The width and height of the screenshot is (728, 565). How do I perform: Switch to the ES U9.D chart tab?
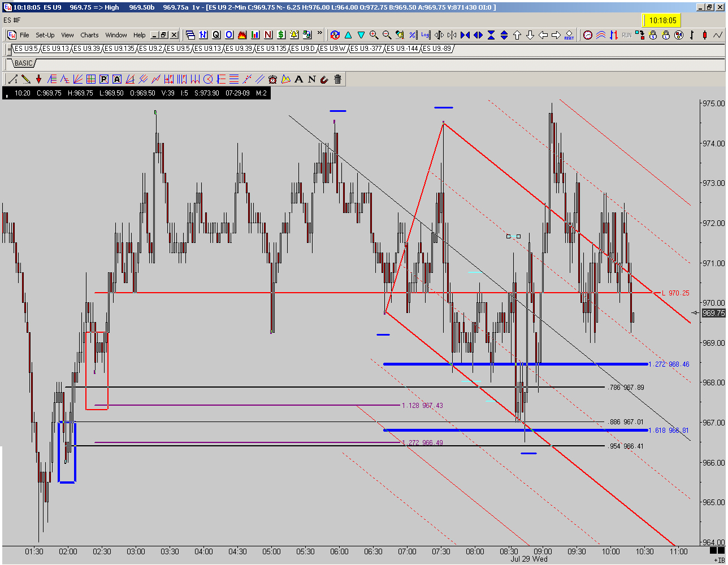(x=302, y=49)
